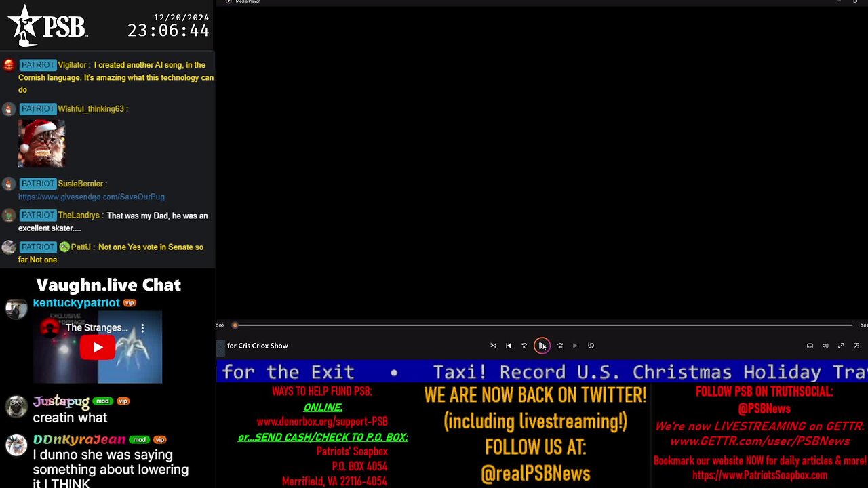Image resolution: width=868 pixels, height=488 pixels.
Task: Click Vigilator's avatar icon
Action: 8,65
